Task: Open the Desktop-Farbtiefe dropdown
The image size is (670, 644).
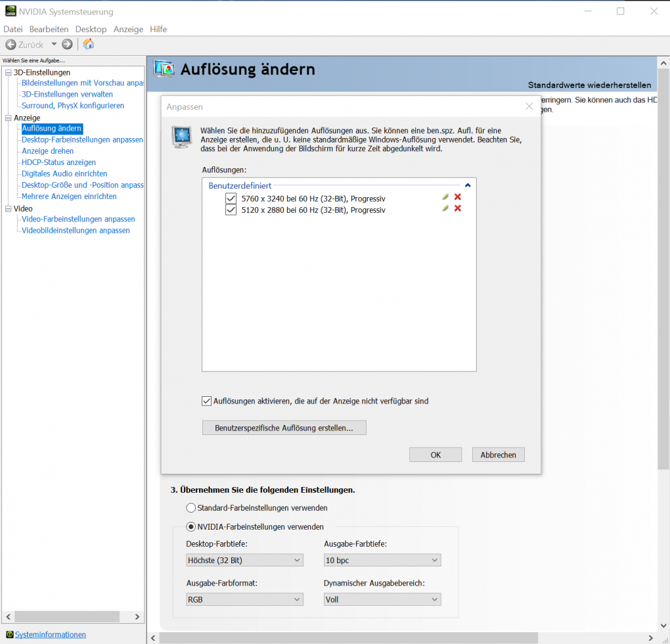Action: [244, 561]
